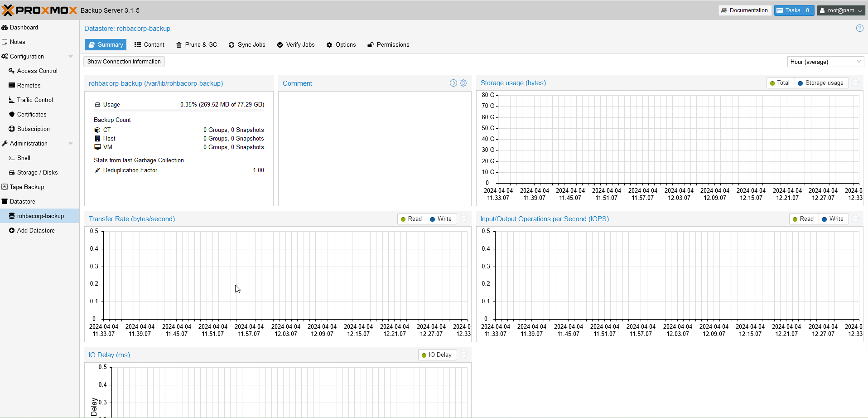Open the Prune & GC tab
This screenshot has width=868, height=418.
click(197, 44)
